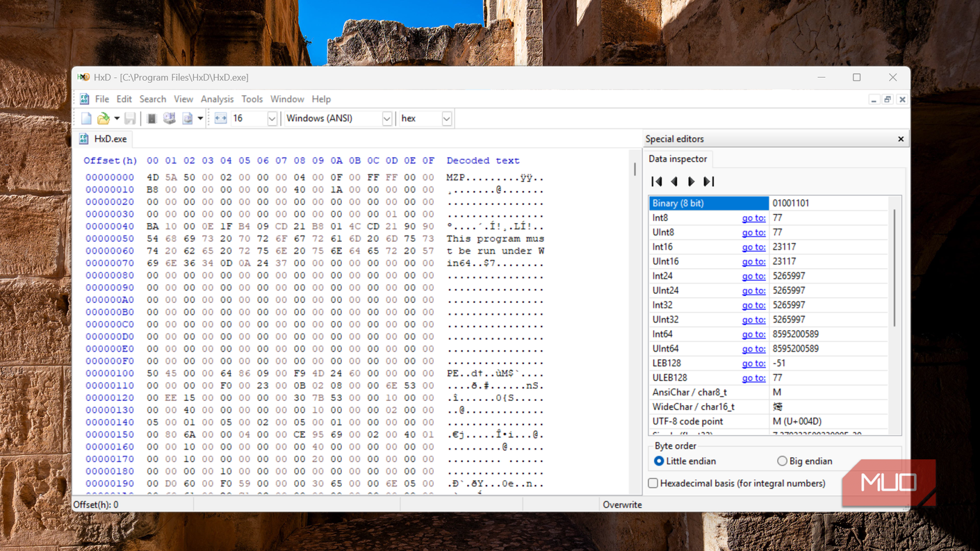Click the Overwrite status bar indicator

click(x=622, y=505)
